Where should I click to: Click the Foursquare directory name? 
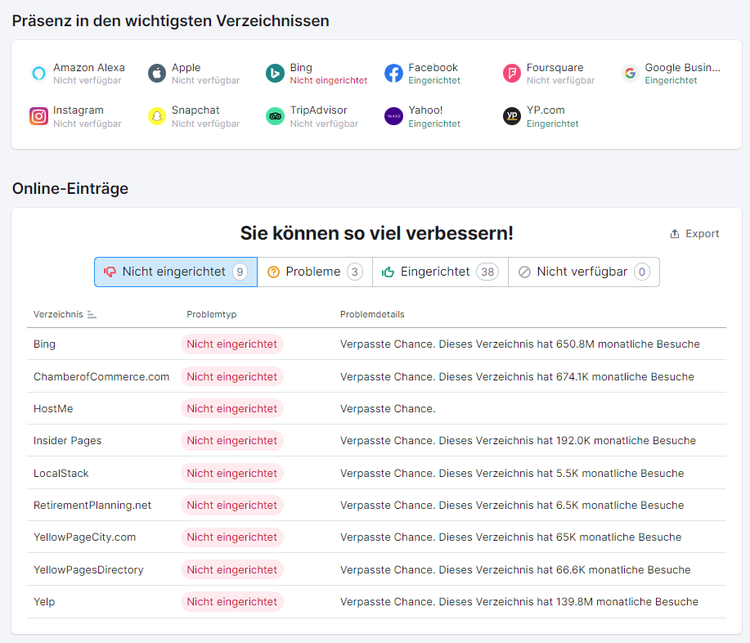coord(555,67)
